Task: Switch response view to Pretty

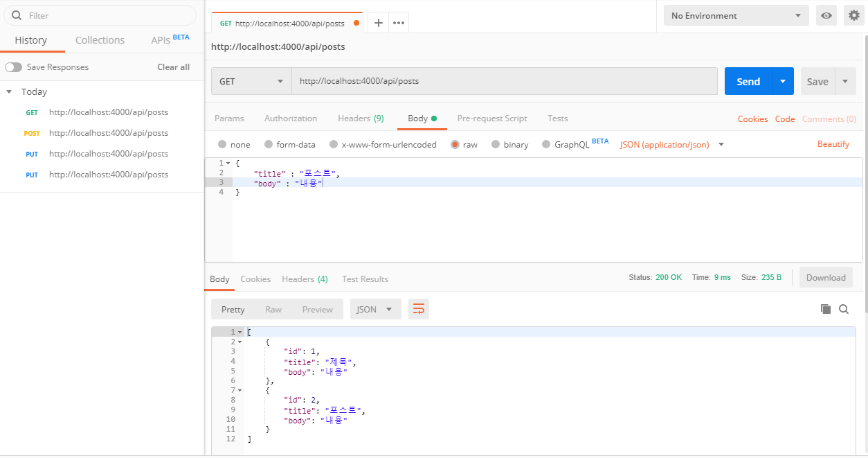Action: [233, 309]
